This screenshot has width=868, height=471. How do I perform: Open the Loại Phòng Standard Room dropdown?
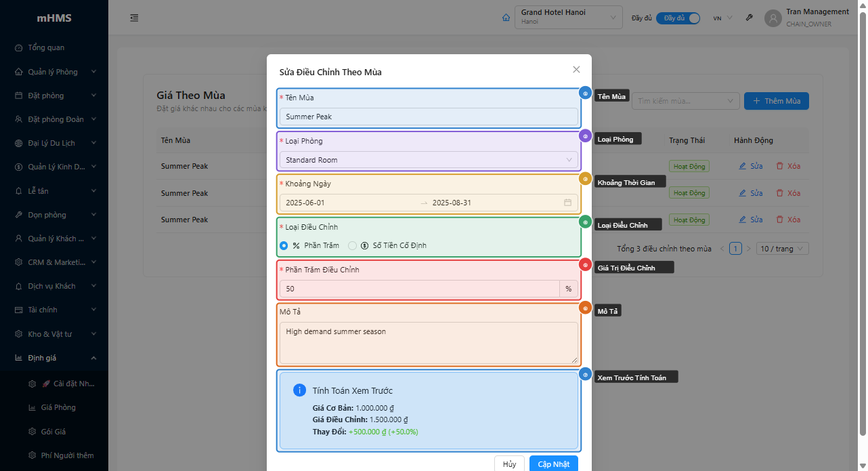click(429, 160)
